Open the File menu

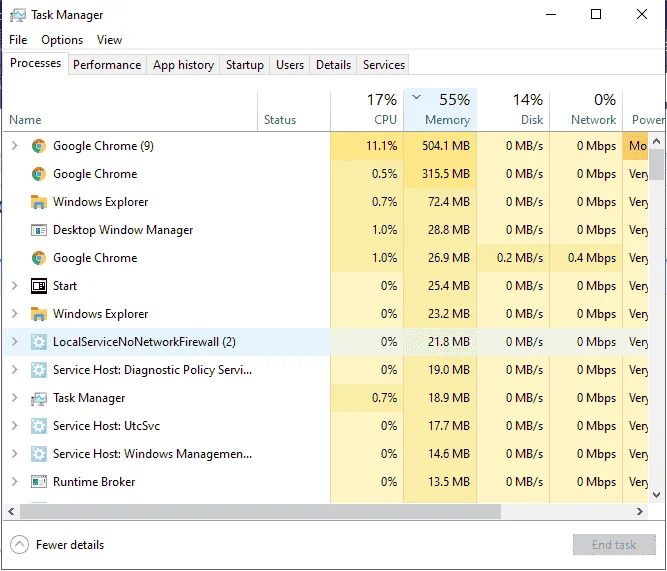[18, 40]
